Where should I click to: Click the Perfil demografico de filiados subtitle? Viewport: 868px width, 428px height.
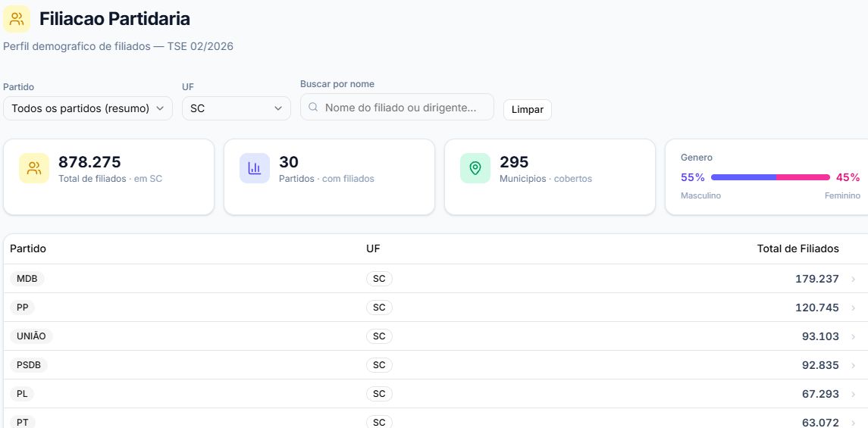118,46
